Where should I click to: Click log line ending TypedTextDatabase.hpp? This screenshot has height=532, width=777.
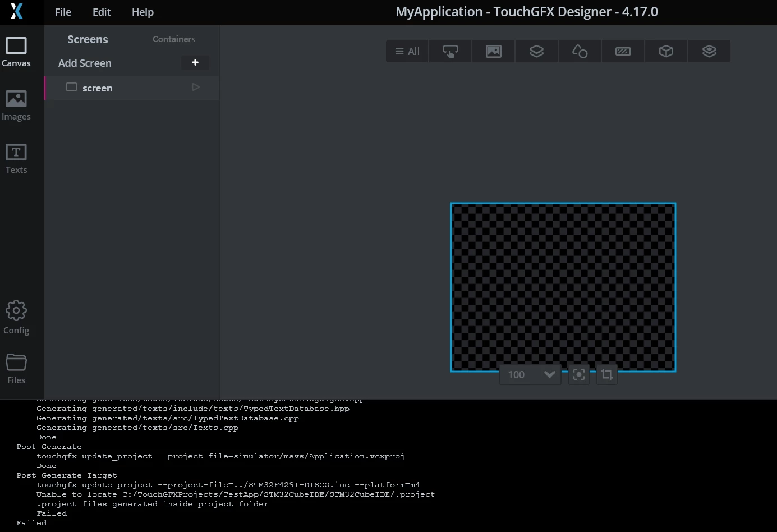(193, 409)
